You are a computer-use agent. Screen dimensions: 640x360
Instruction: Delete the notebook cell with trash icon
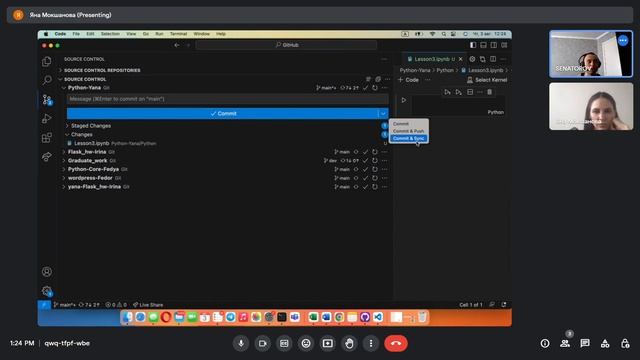489,92
